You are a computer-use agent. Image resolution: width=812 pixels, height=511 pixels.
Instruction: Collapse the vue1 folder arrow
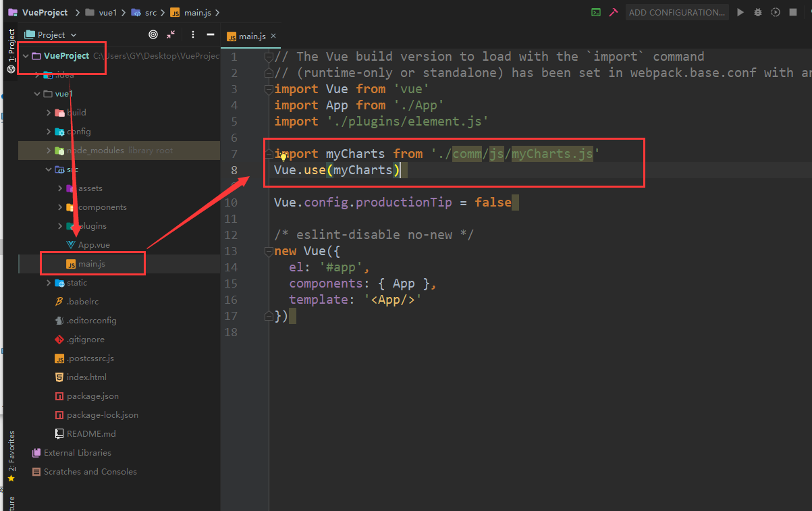(x=38, y=94)
